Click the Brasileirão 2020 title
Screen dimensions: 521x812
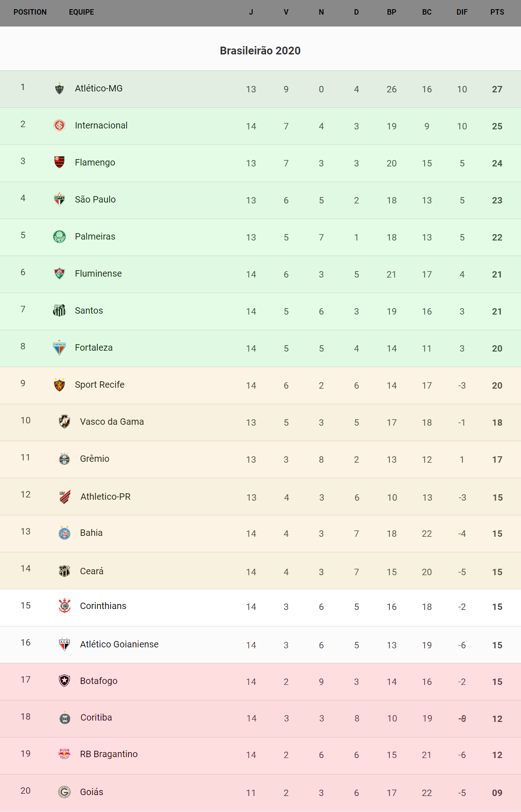[260, 51]
